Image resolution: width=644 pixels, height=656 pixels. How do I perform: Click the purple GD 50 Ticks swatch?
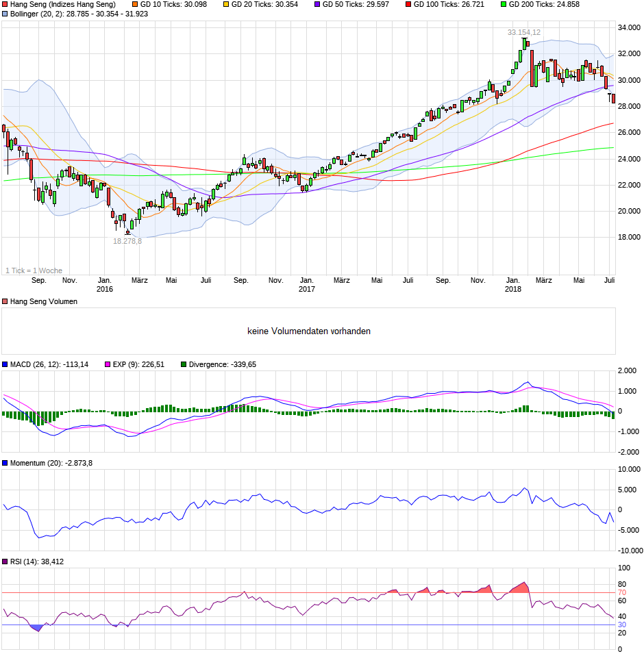[x=317, y=5]
